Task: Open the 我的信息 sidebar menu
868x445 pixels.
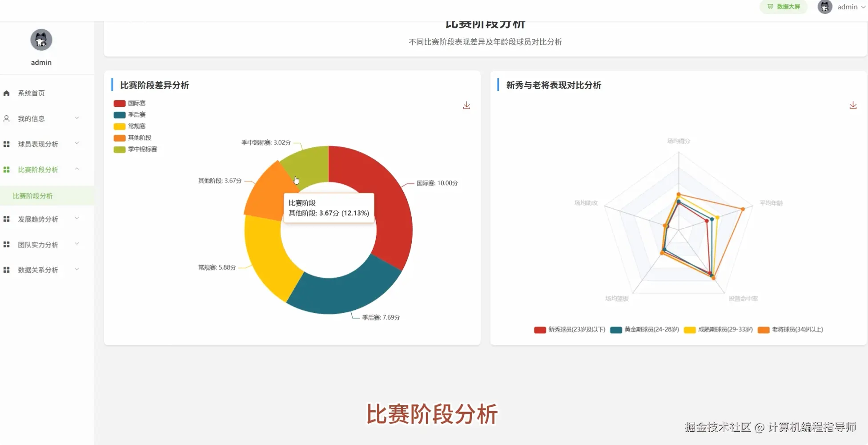Action: [31, 118]
